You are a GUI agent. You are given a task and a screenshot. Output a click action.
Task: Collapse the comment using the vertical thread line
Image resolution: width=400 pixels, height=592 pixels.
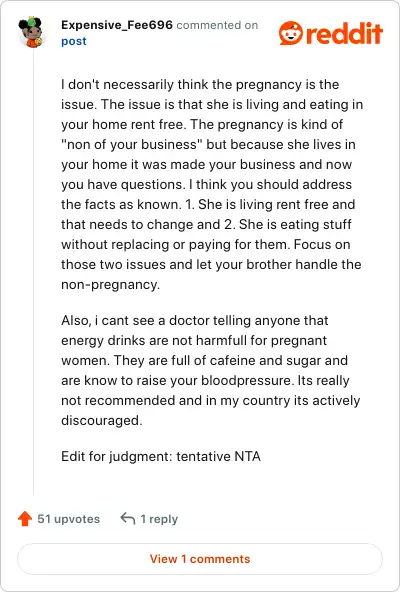[x=34, y=272]
